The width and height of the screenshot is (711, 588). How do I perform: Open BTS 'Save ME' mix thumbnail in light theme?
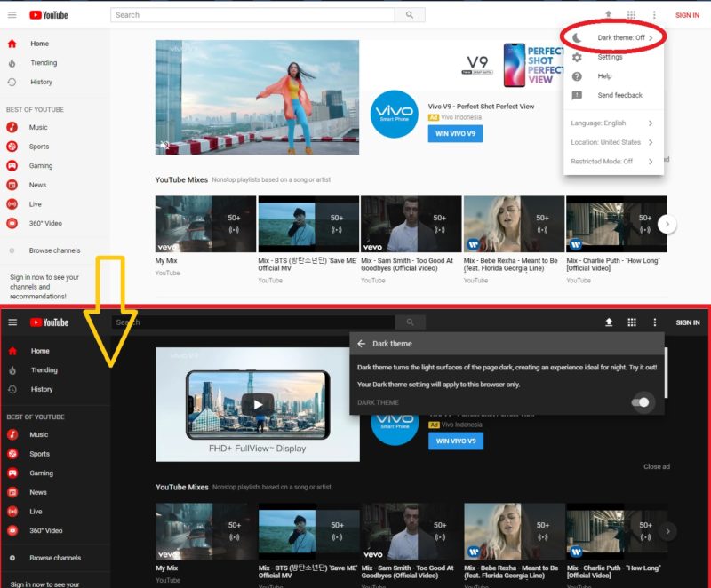click(x=308, y=224)
